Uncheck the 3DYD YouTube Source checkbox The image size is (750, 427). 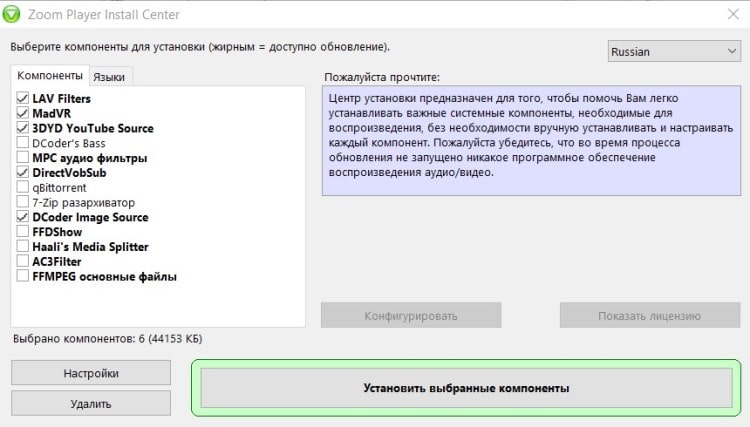pyautogui.click(x=22, y=128)
